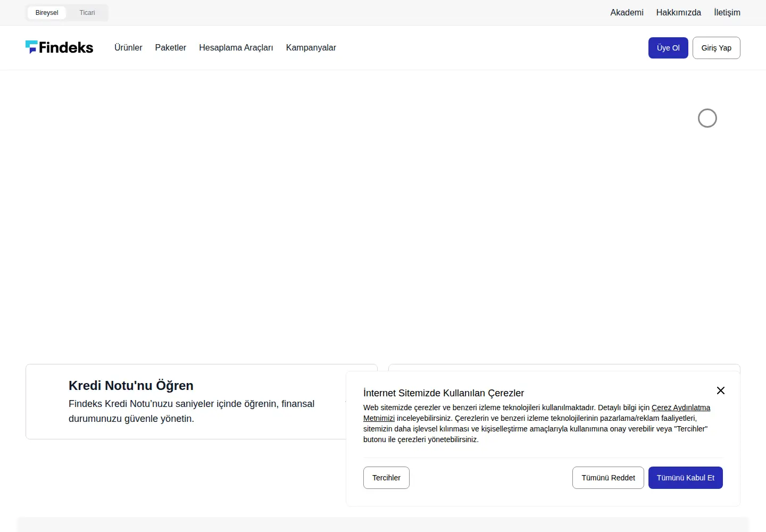Click the Findeks Kredi Notu'nuzu description text
The width and height of the screenshot is (766, 532).
191,411
